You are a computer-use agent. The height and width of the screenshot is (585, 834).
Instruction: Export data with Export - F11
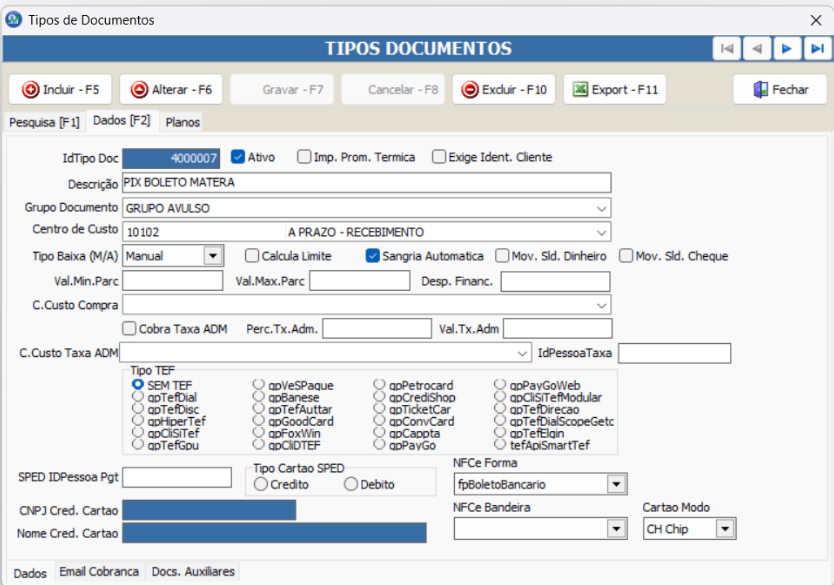[614, 89]
